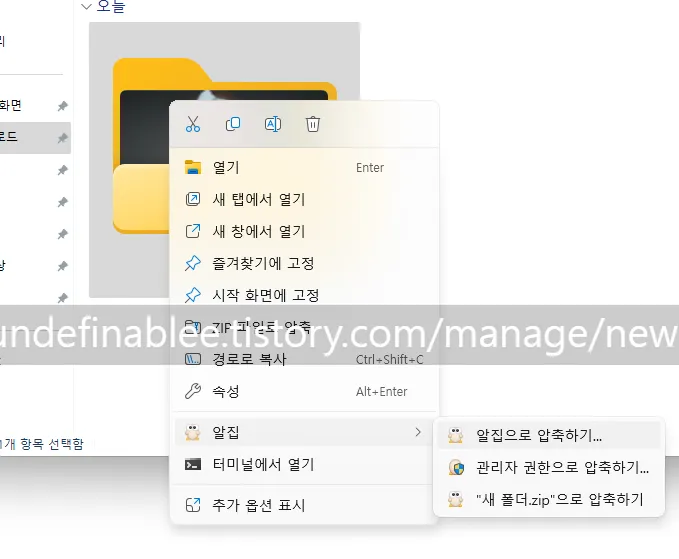Choose 즐겨찾기에 고정
The image size is (679, 559).
(x=304, y=263)
